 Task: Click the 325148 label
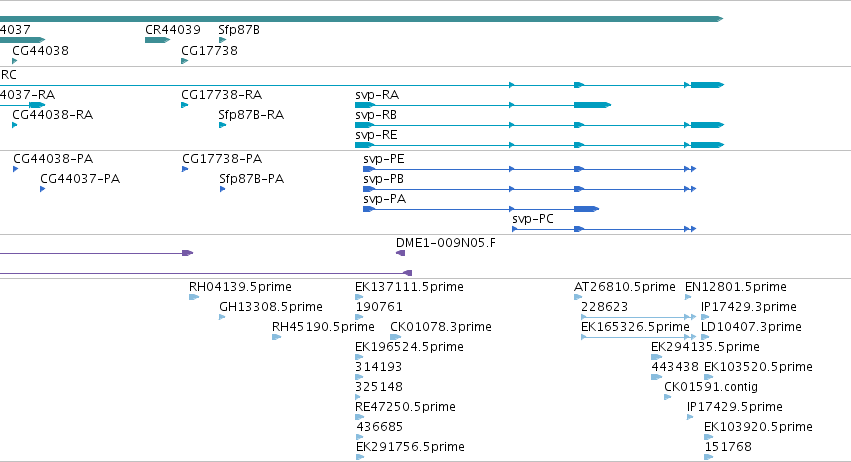point(379,388)
